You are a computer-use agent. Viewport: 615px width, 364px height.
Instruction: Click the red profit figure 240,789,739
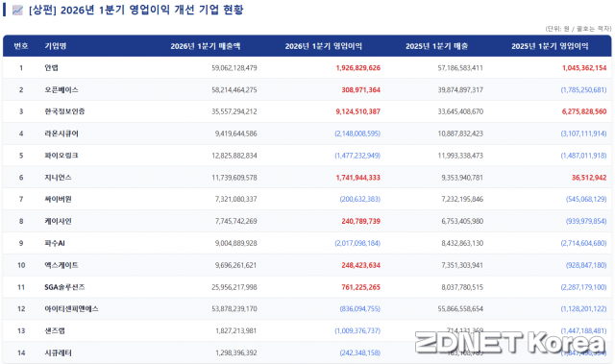pos(361,221)
